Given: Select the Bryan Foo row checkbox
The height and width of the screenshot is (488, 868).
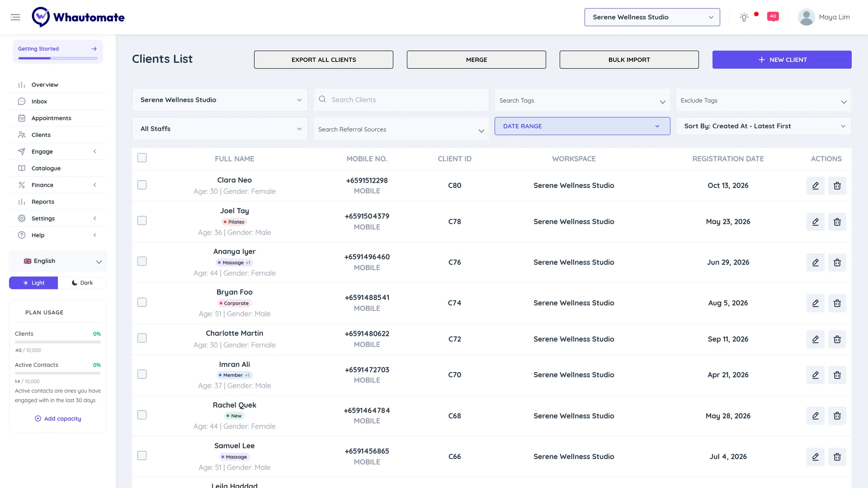Looking at the screenshot, I should pyautogui.click(x=142, y=303).
